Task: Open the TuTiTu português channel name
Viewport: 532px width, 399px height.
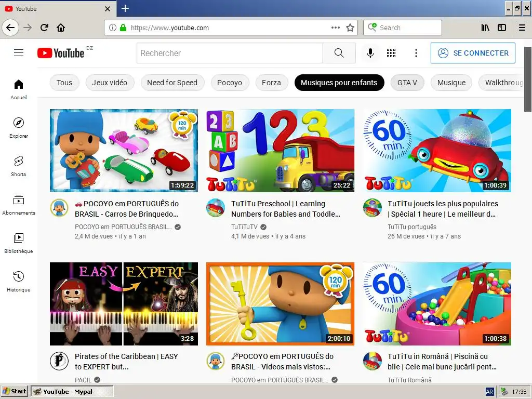Action: [x=412, y=227]
